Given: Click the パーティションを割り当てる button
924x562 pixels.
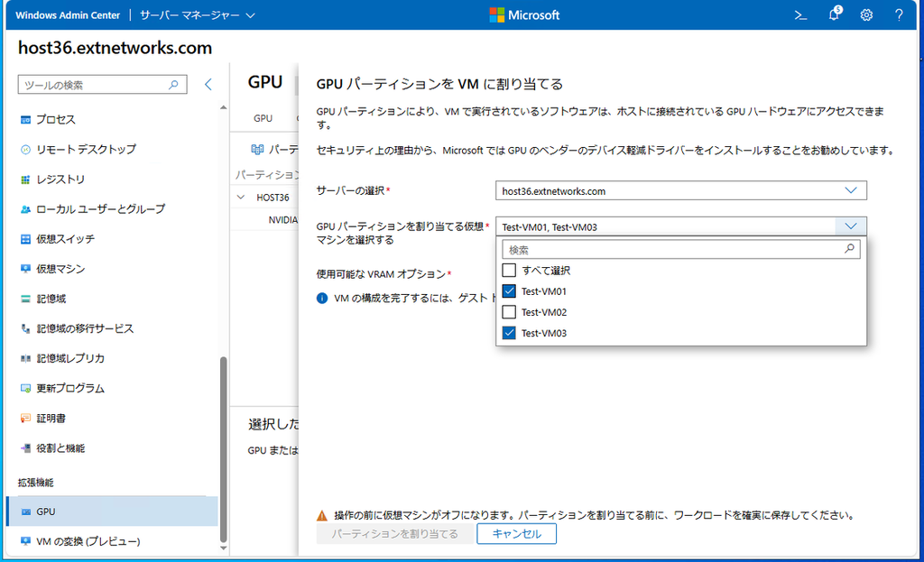Looking at the screenshot, I should (x=394, y=534).
